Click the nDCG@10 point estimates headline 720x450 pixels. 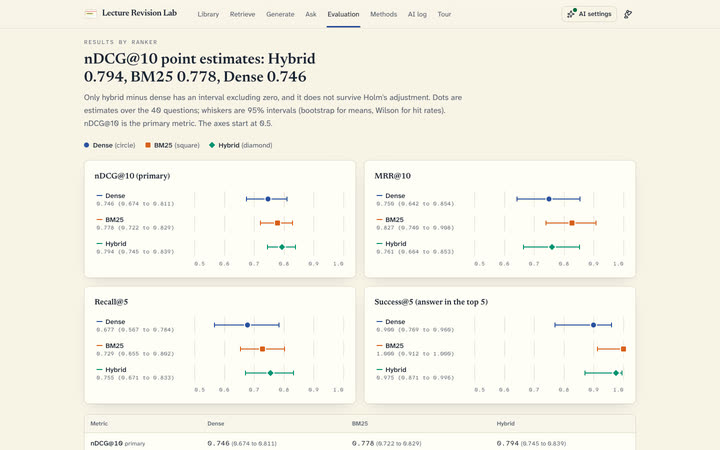point(200,68)
